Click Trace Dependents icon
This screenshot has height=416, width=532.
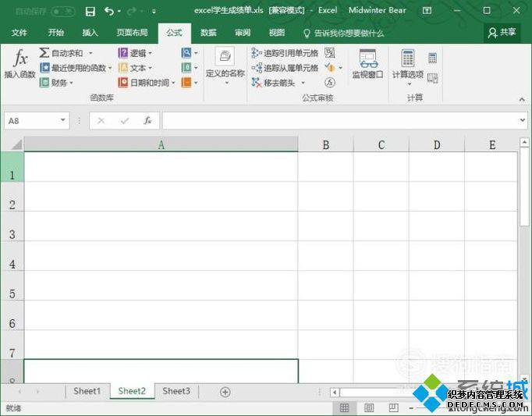[x=257, y=68]
